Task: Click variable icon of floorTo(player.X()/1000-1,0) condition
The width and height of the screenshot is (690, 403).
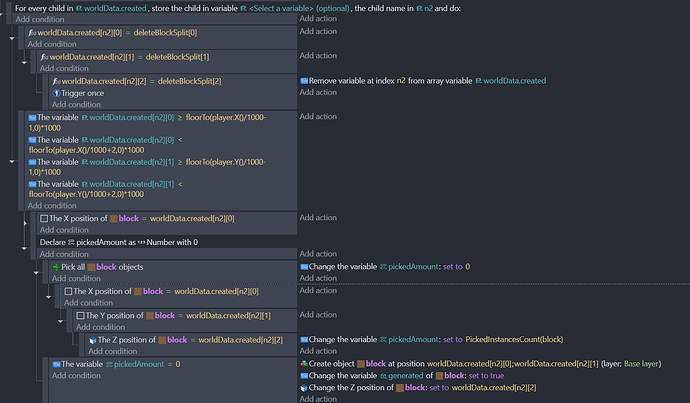Action: (x=32, y=117)
